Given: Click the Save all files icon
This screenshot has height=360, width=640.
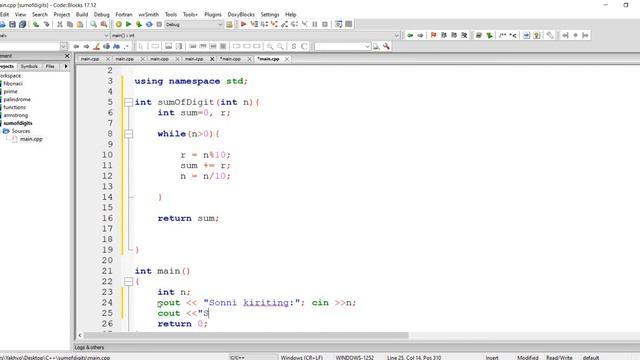Looking at the screenshot, I should (23, 24).
